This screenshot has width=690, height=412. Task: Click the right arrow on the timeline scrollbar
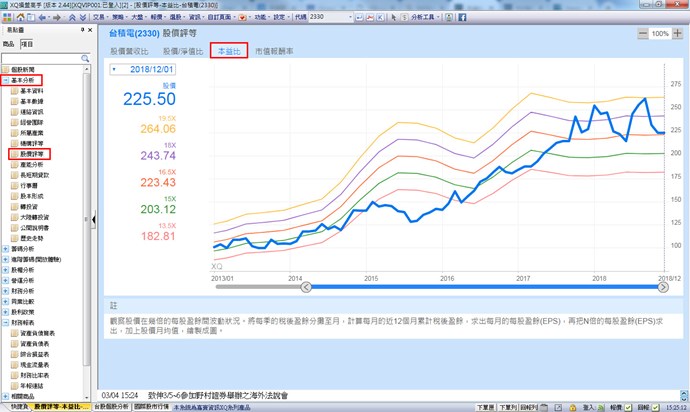(x=662, y=287)
